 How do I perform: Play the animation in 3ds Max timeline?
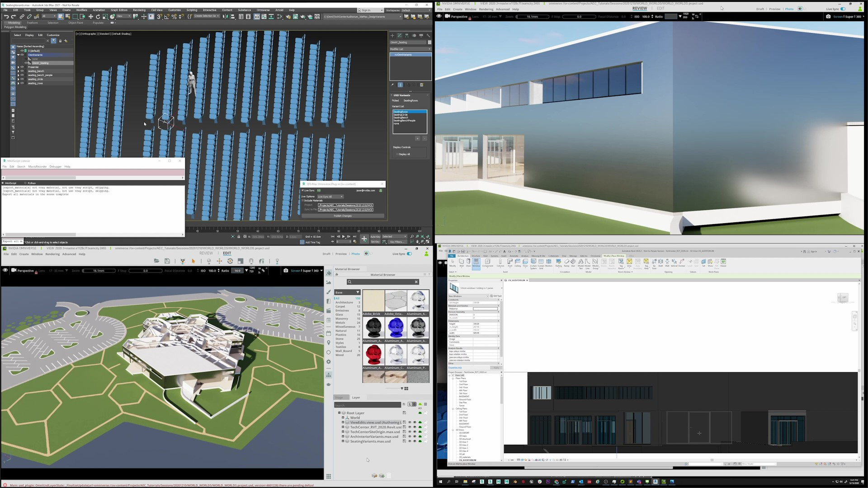click(343, 236)
